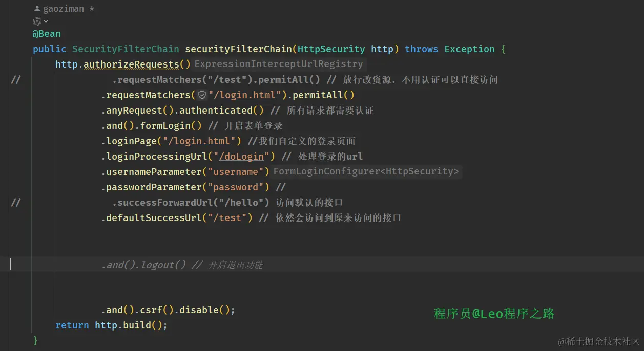Viewport: 644px width, 351px height.
Task: Click the throws keyword
Action: pos(421,49)
